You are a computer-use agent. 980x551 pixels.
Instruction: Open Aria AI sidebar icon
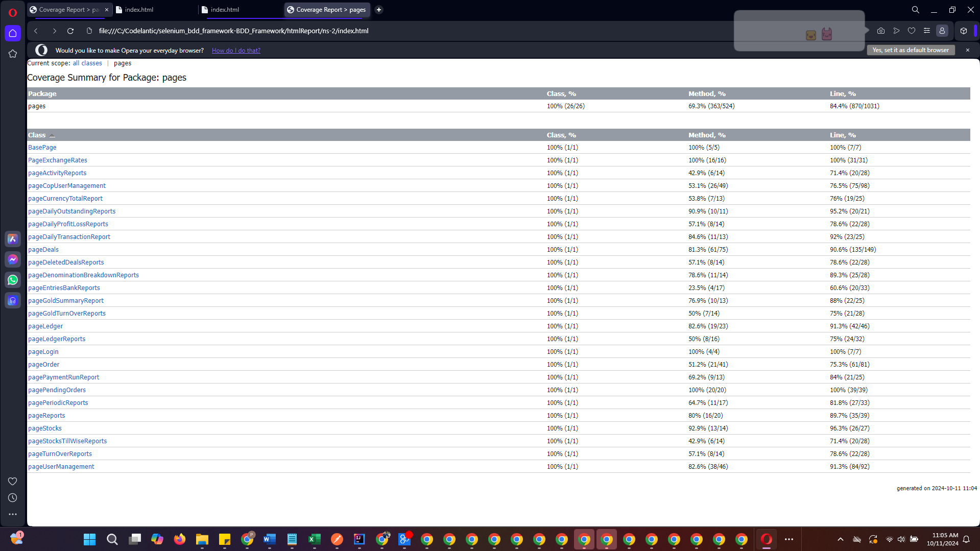click(x=13, y=239)
